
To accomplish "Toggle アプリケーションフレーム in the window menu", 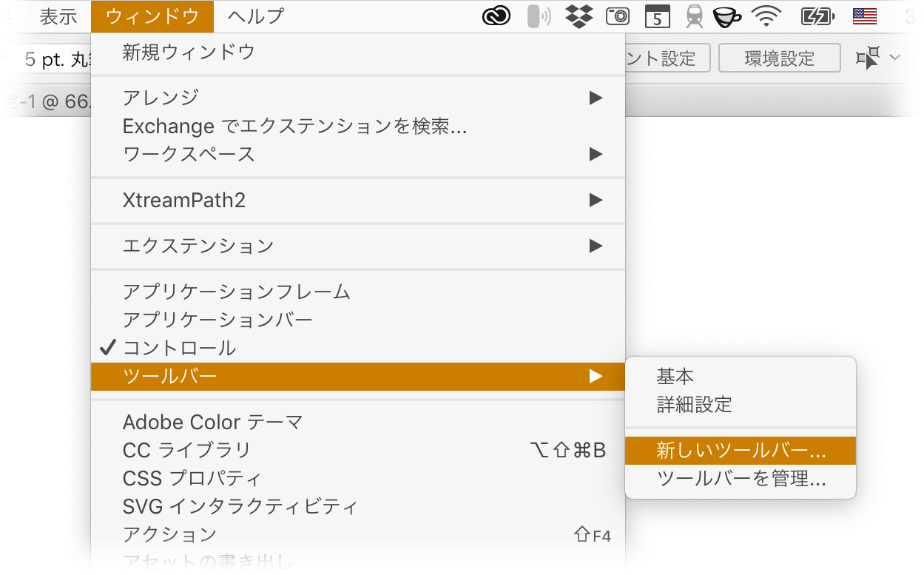I will click(358, 292).
